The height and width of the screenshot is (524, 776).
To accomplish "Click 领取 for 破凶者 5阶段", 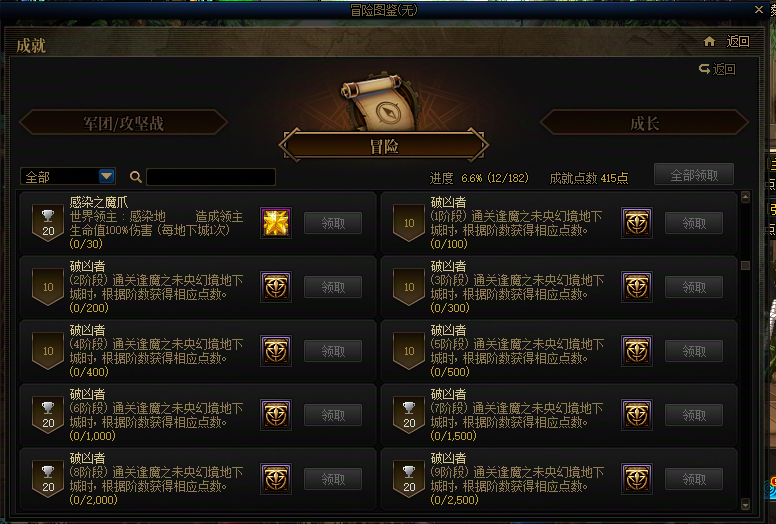I will coord(694,351).
